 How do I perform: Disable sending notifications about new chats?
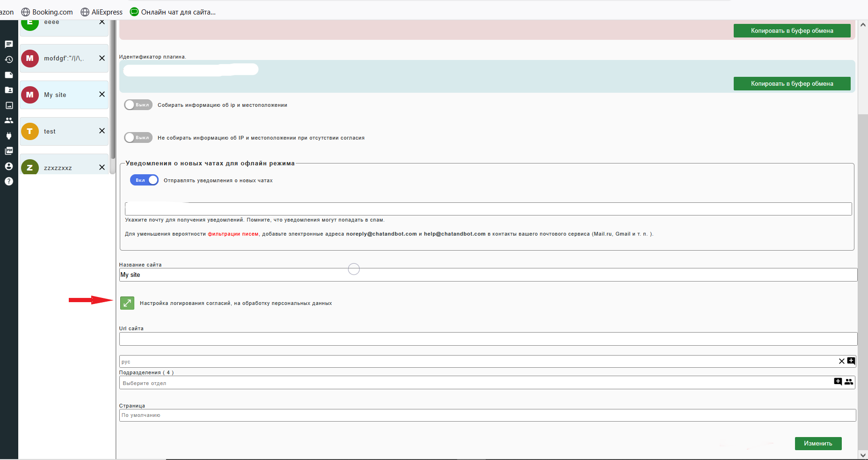tap(144, 180)
